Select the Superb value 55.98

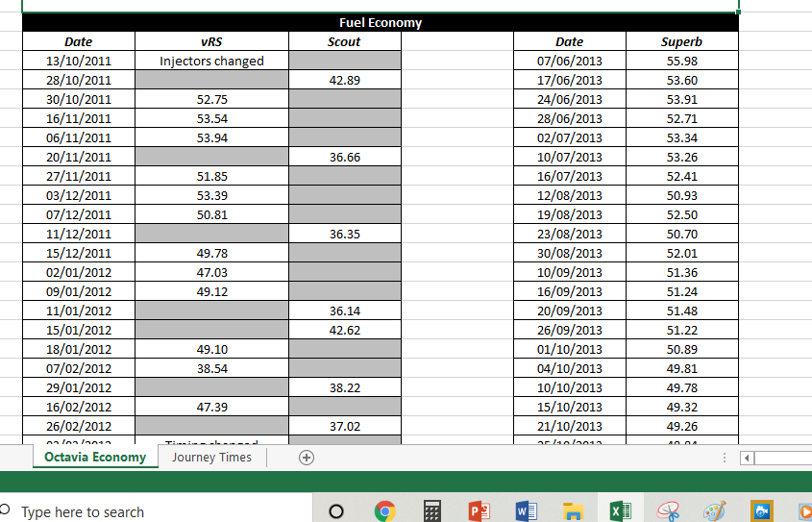(682, 61)
